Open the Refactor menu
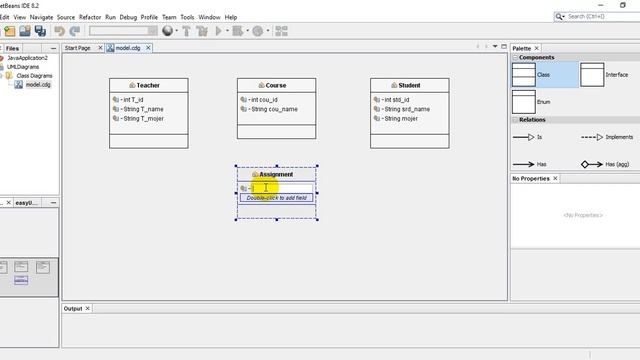This screenshot has height=360, width=640. (90, 17)
